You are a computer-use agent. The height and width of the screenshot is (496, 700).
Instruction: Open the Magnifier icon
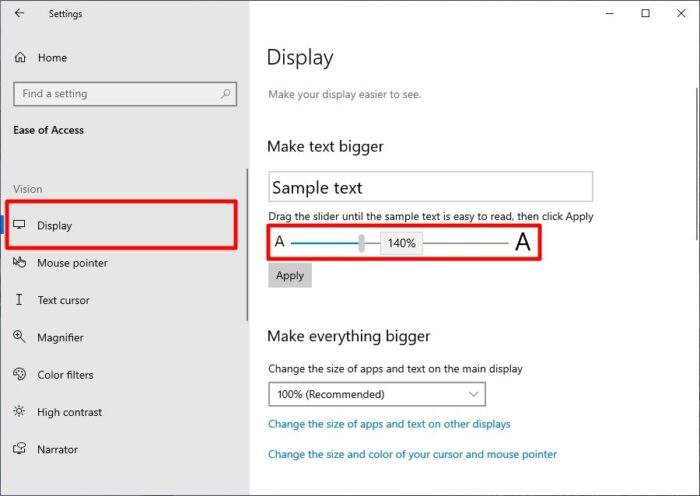[x=19, y=337]
